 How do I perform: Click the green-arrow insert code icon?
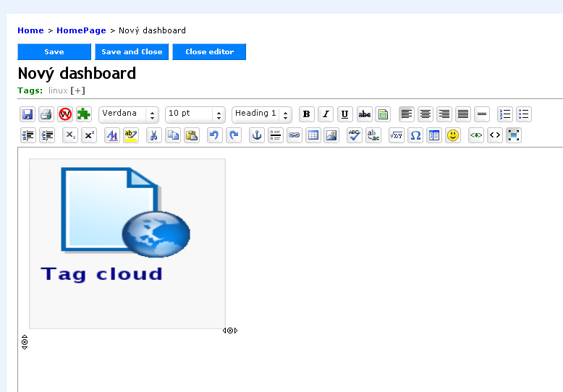point(476,135)
